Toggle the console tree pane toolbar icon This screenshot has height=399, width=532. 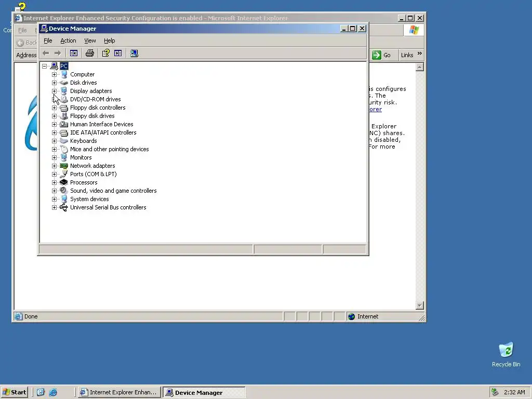(74, 54)
